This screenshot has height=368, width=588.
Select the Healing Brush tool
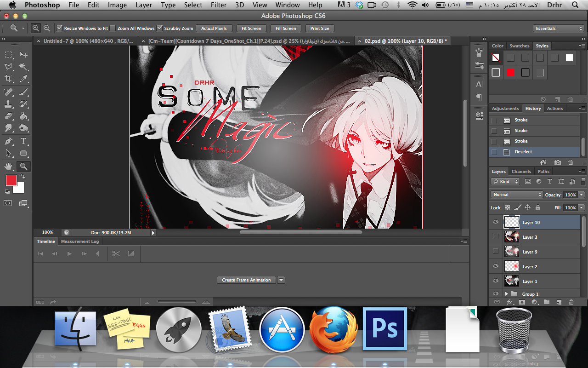[8, 92]
